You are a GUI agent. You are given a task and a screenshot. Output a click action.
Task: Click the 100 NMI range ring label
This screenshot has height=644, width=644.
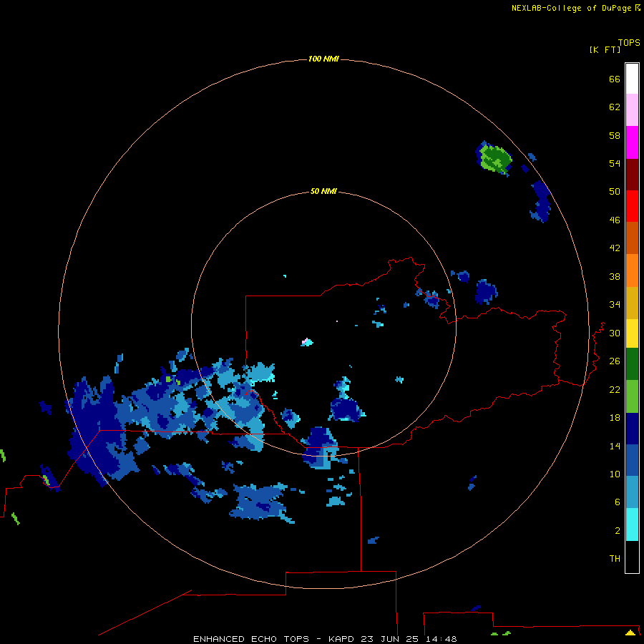point(323,59)
